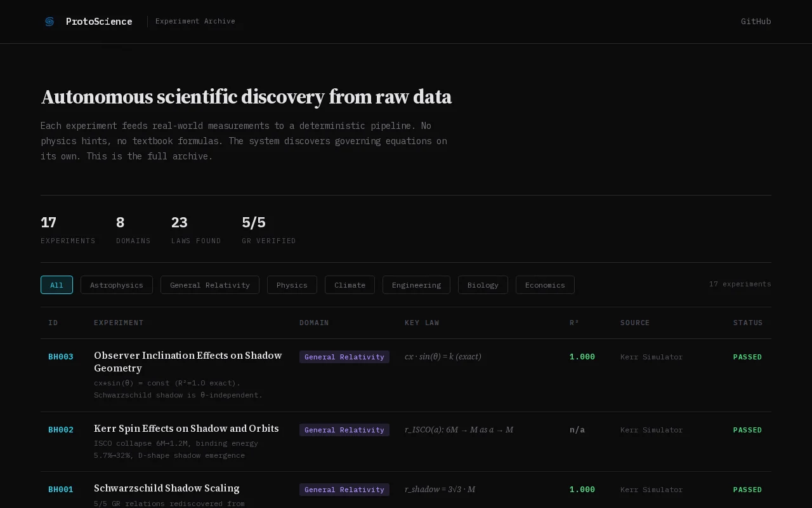The image size is (812, 508).
Task: Click General Relativity badge in BH001 row
Action: point(344,490)
